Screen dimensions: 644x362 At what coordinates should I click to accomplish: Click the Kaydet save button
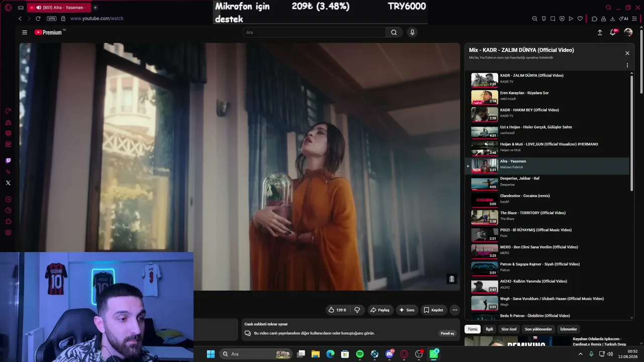pos(433,310)
